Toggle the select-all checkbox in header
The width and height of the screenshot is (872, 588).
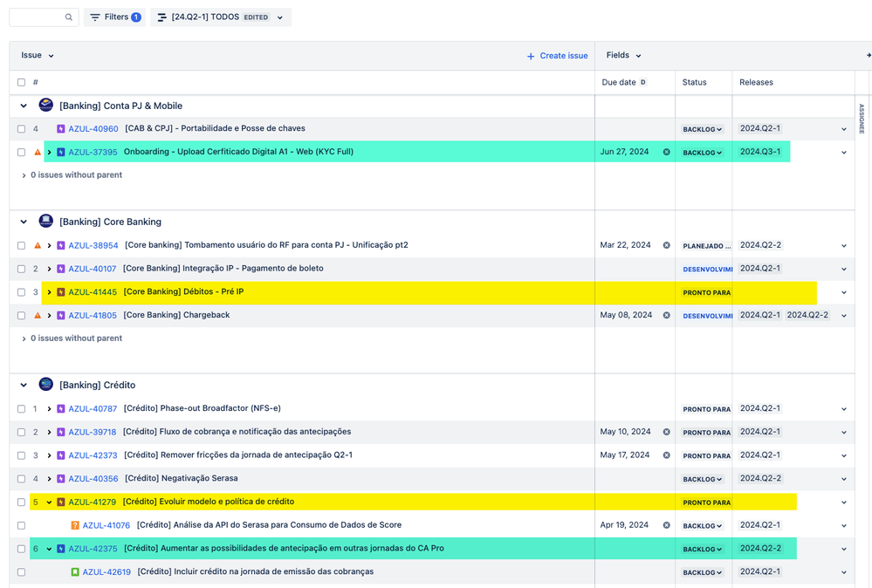[x=21, y=82]
